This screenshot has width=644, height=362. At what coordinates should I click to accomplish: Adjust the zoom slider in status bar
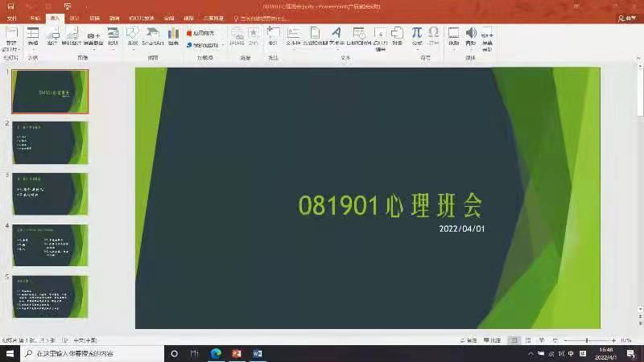click(x=587, y=340)
